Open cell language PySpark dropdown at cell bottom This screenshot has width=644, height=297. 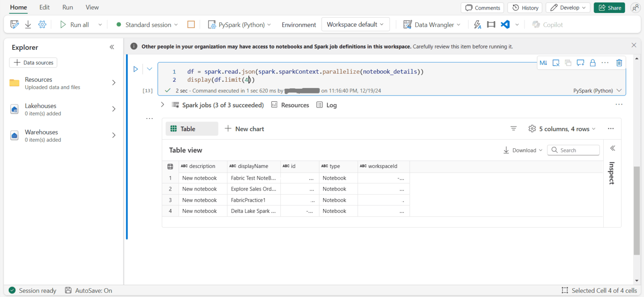point(597,90)
